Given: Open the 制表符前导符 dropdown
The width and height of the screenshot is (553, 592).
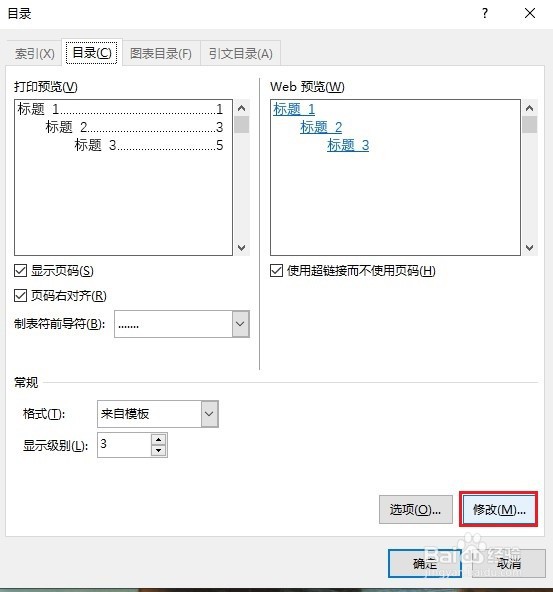Looking at the screenshot, I should click(240, 324).
